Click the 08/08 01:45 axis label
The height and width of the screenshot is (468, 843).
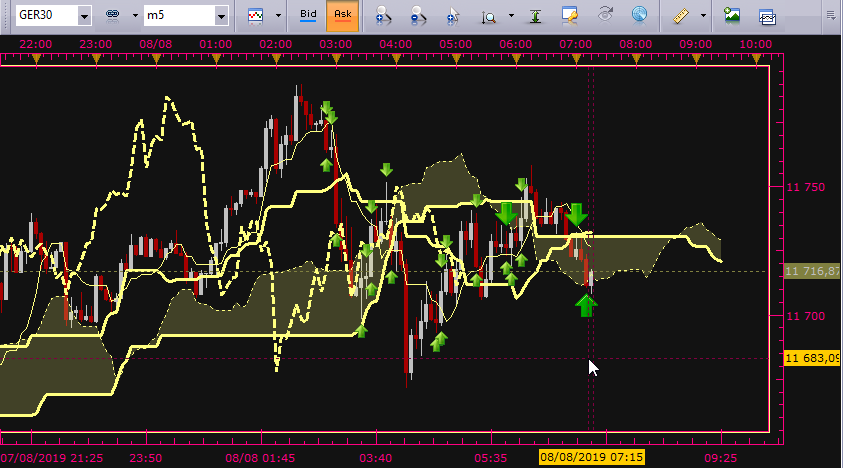coord(260,458)
